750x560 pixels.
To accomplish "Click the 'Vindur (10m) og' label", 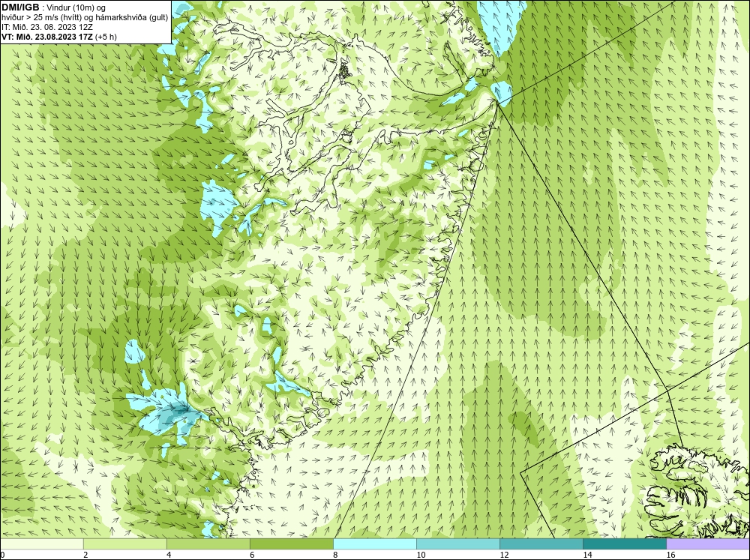I will [76, 8].
